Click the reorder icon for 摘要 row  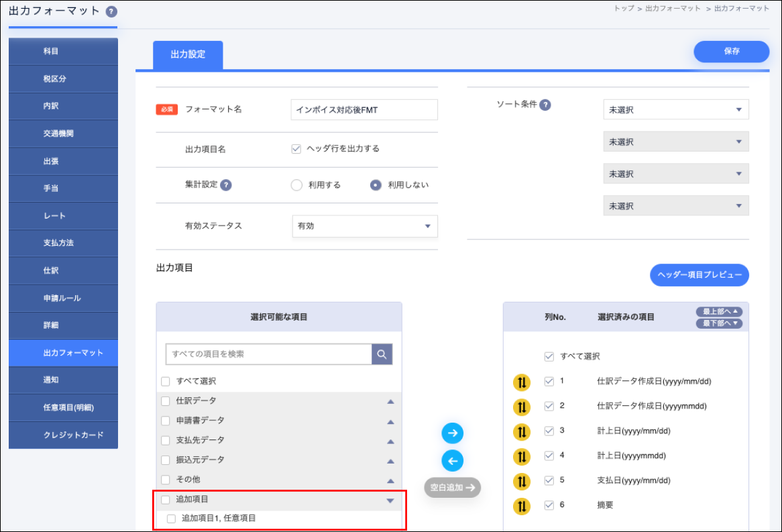tap(522, 506)
